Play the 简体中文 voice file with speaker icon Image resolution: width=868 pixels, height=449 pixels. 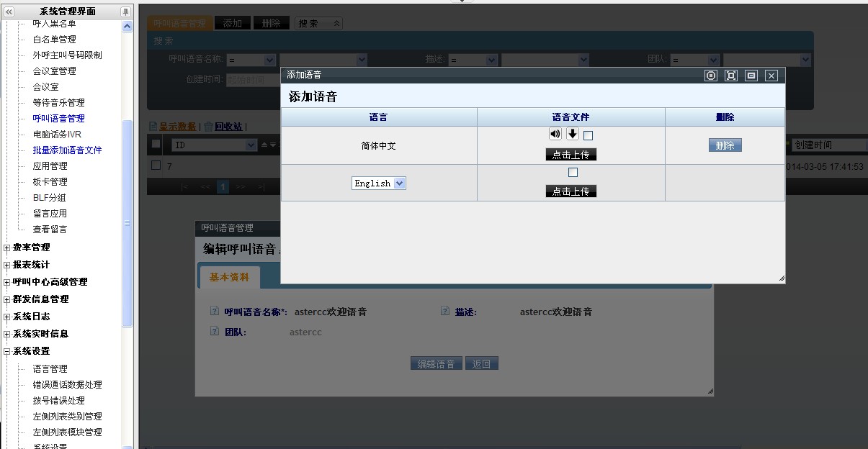point(555,134)
